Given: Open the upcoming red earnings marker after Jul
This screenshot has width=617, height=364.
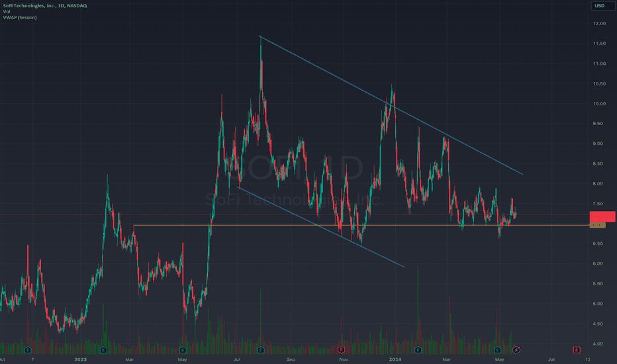Looking at the screenshot, I should [x=577, y=349].
